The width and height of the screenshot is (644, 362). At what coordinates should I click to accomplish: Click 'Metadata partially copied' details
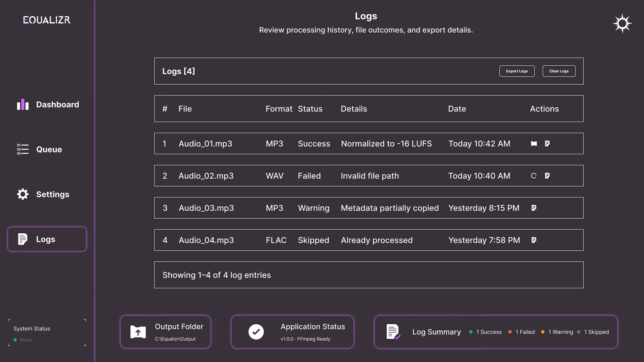pyautogui.click(x=390, y=208)
